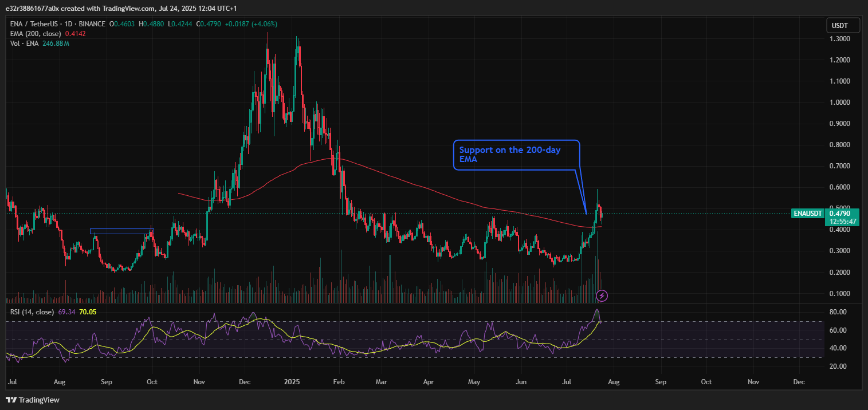Click the RSI value 69.34
Screen dimensions: 868x410
pos(66,312)
